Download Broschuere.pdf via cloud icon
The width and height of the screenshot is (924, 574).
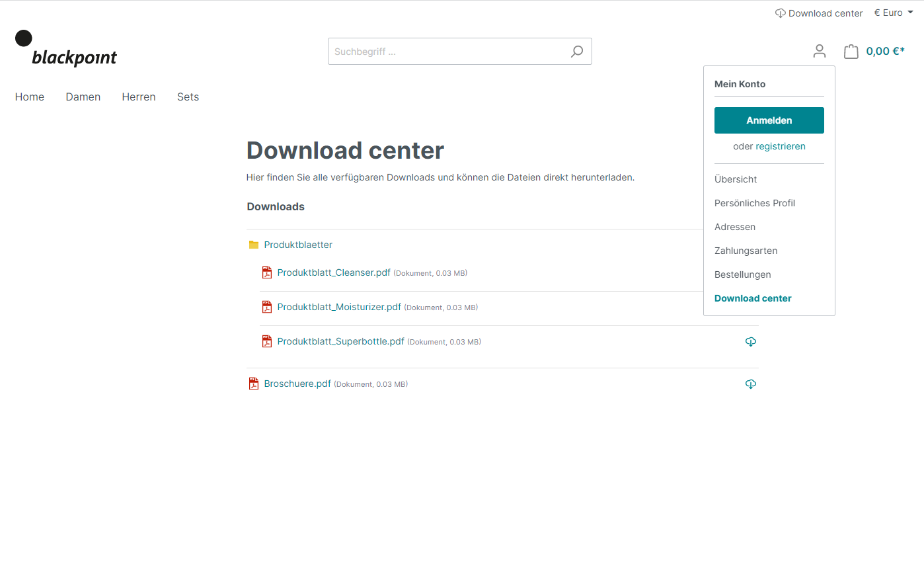tap(751, 384)
